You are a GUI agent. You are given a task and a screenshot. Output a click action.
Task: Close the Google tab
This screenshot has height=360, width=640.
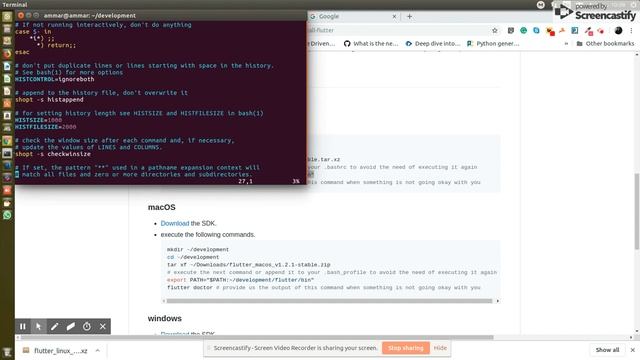tap(394, 16)
